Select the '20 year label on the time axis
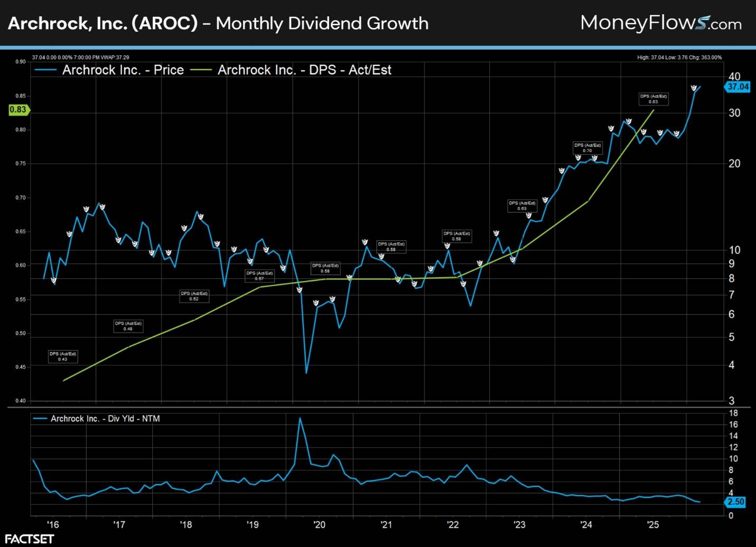756x547 pixels. 319,524
